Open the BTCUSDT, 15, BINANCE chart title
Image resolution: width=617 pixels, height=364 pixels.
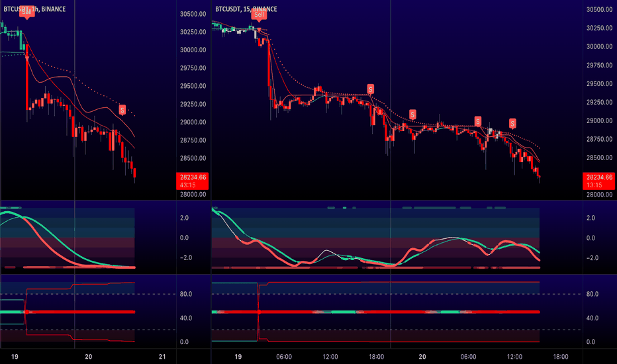[x=246, y=9]
